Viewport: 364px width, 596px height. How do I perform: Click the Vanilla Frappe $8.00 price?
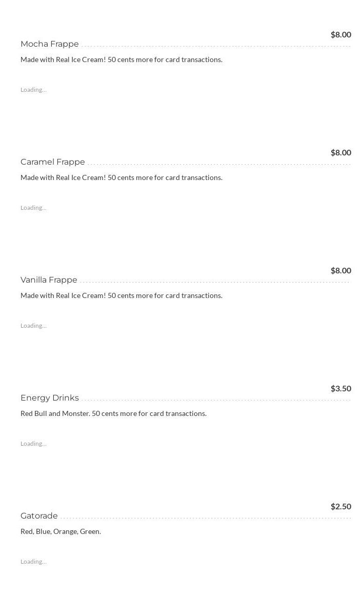pyautogui.click(x=340, y=271)
